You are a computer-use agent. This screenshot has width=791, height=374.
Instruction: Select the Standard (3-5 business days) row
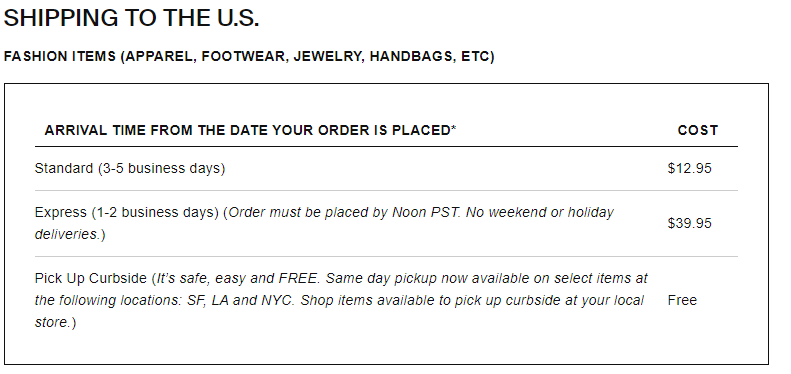pyautogui.click(x=386, y=168)
